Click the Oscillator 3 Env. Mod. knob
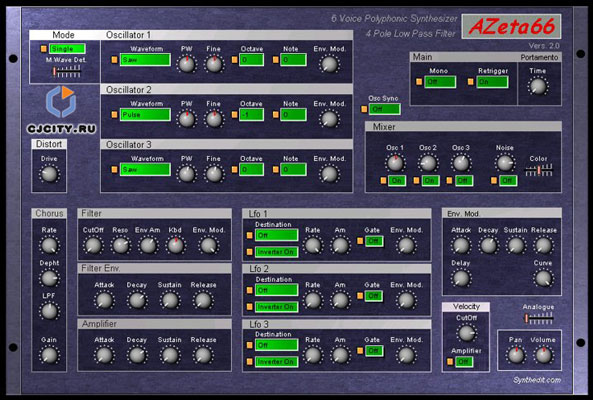The width and height of the screenshot is (593, 400). [x=329, y=174]
